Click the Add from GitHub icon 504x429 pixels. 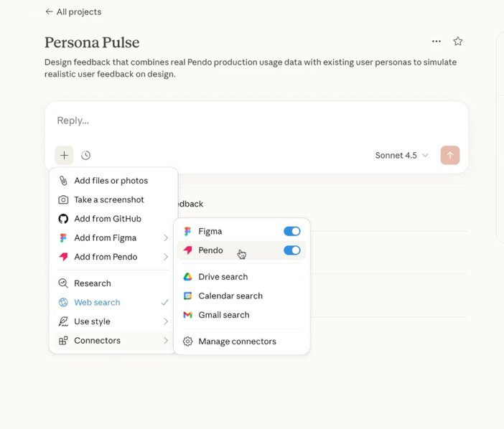pyautogui.click(x=63, y=219)
